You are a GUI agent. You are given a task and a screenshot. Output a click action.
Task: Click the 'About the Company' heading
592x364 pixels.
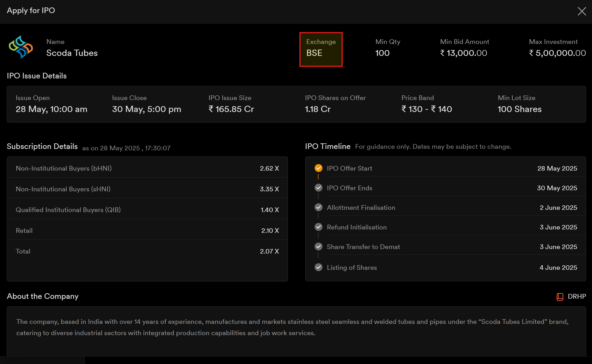point(43,296)
